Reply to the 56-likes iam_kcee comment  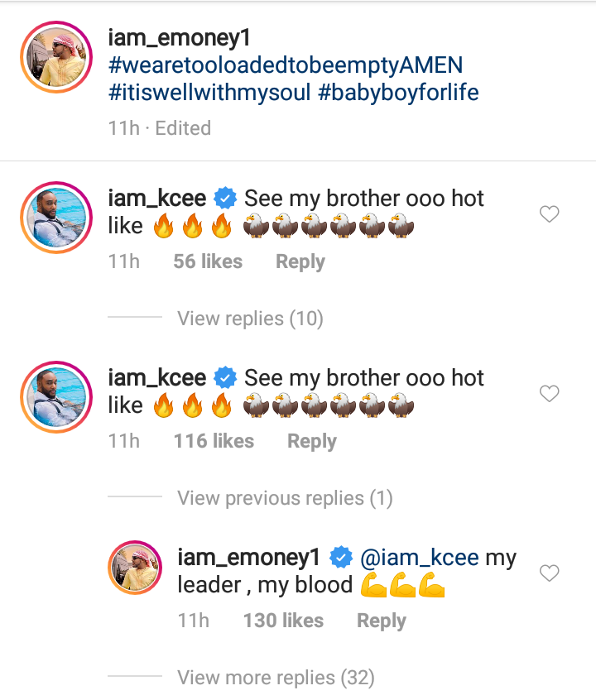(x=300, y=261)
